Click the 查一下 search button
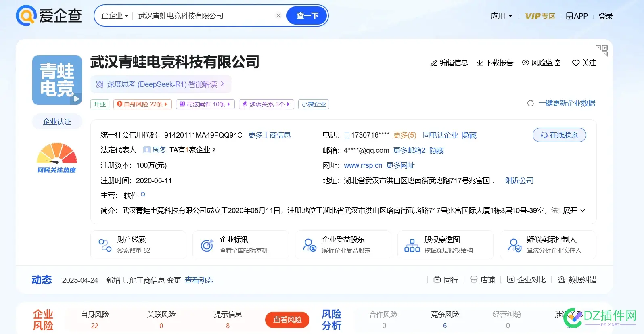The width and height of the screenshot is (644, 334). [x=307, y=16]
